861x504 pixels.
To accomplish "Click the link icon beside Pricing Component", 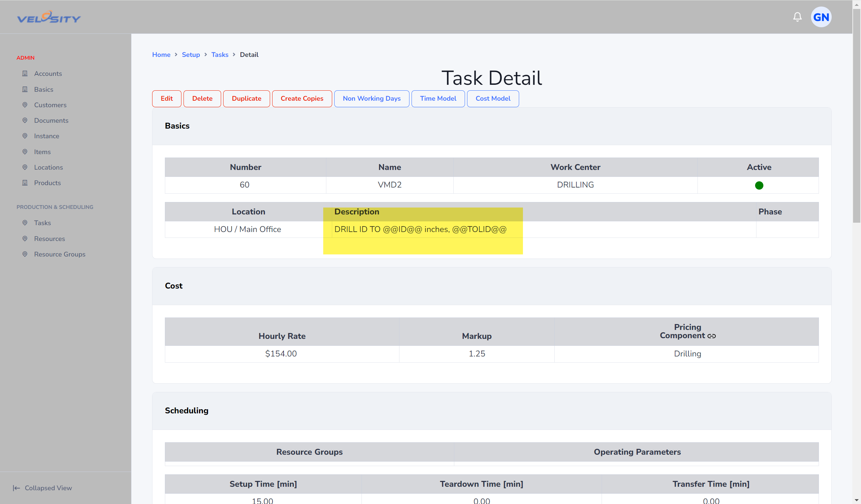I will [x=712, y=336].
